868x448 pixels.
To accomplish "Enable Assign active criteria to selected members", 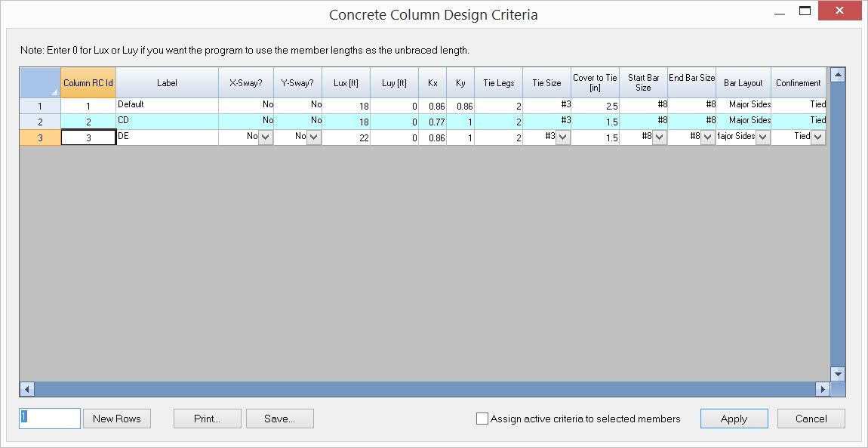I will (481, 418).
